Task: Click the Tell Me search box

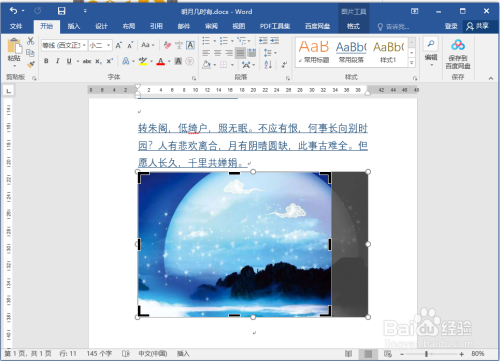Action: point(393,27)
